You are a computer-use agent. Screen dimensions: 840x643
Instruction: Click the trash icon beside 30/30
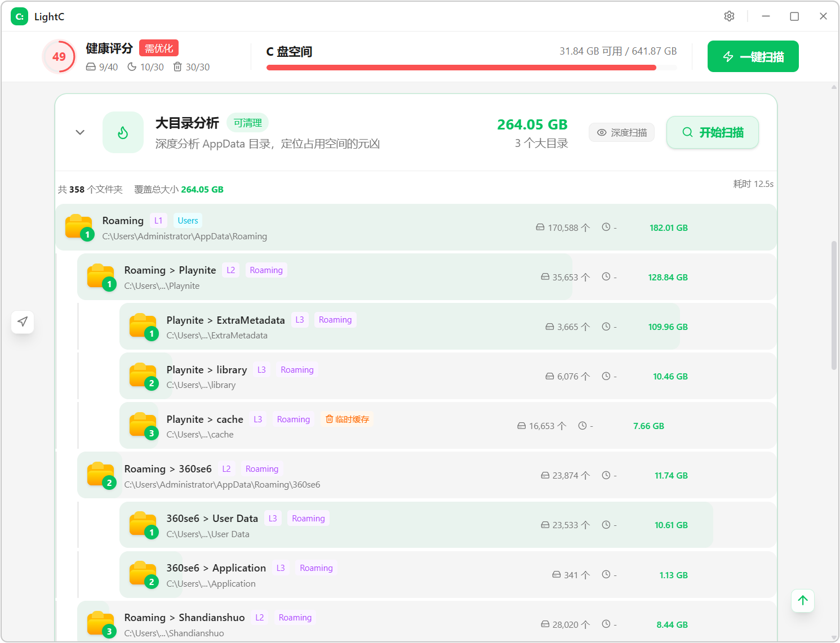[x=177, y=67]
